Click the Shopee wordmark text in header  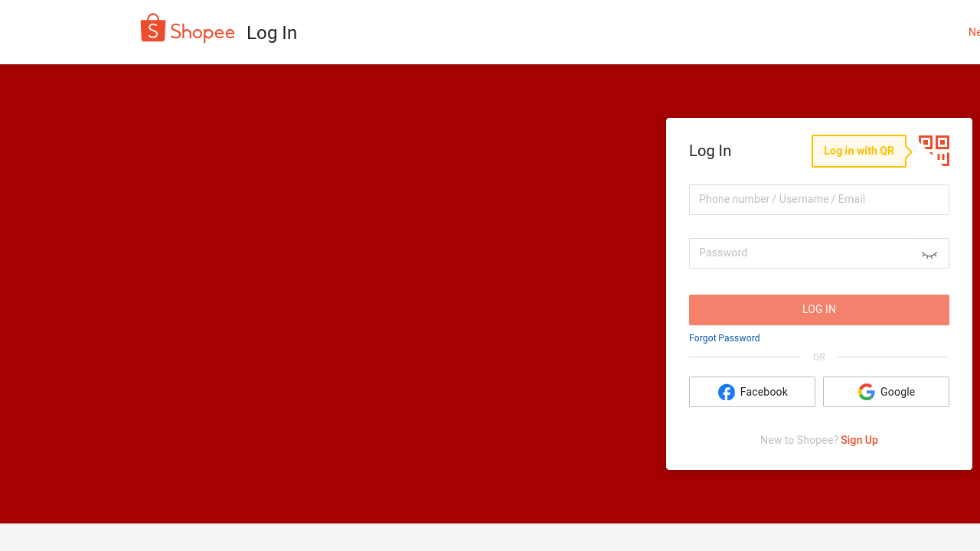202,32
